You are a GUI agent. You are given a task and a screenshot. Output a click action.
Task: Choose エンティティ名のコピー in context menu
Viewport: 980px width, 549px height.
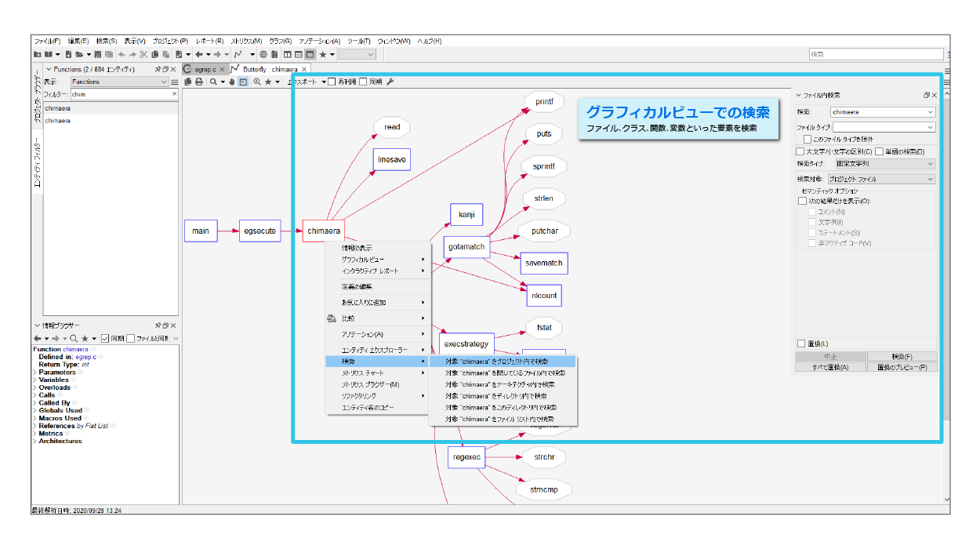pos(367,407)
